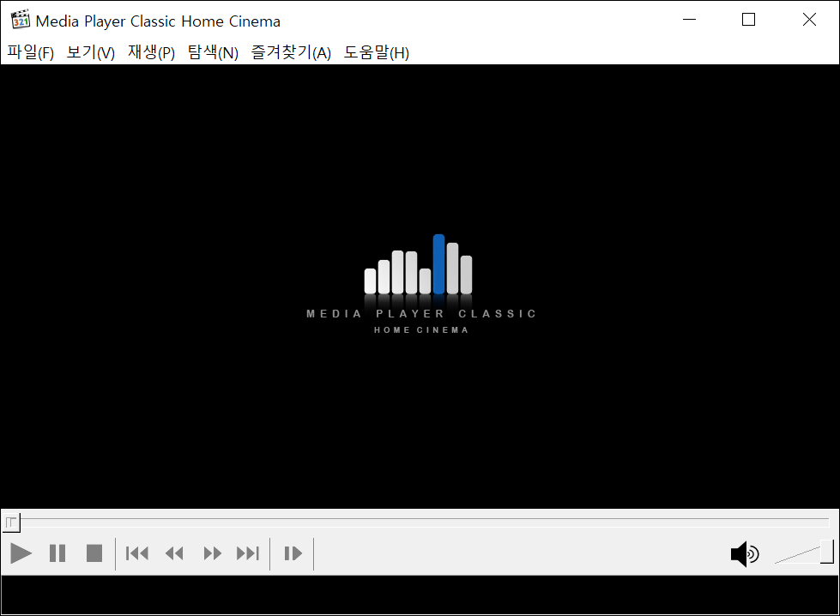Step forward one frame
This screenshot has width=840, height=616.
click(x=293, y=553)
